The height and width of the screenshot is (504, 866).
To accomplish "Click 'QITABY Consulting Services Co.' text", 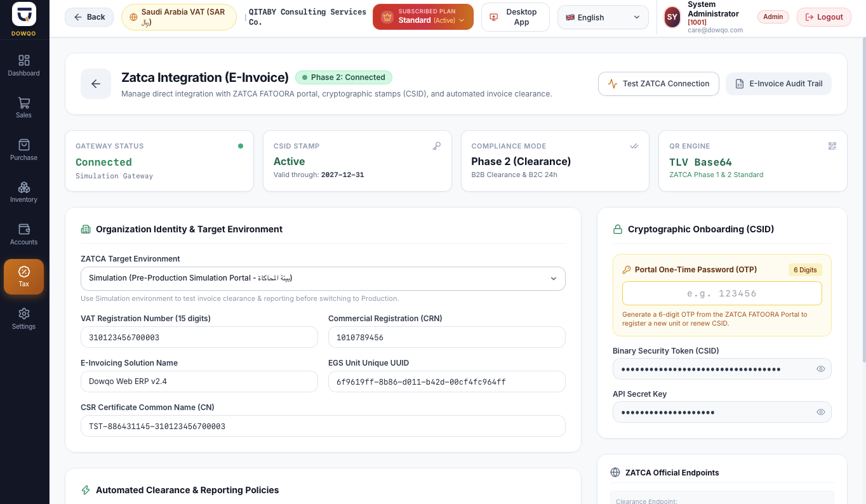I will click(307, 17).
